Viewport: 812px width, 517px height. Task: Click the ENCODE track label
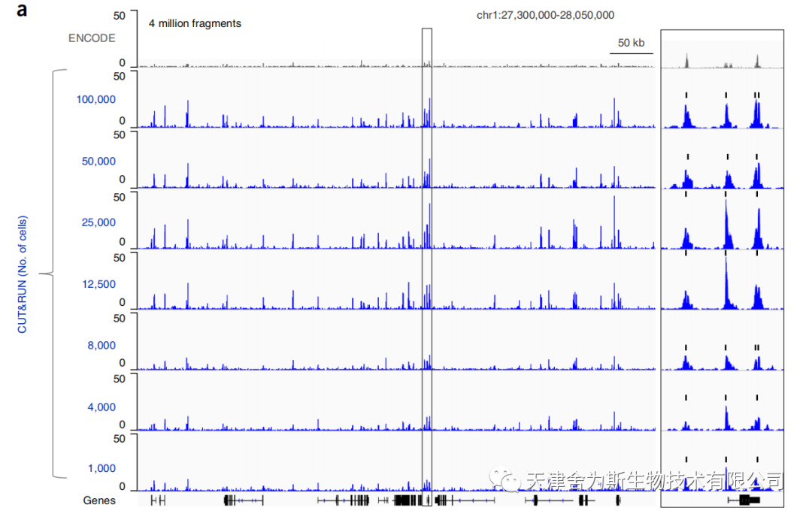point(92,38)
